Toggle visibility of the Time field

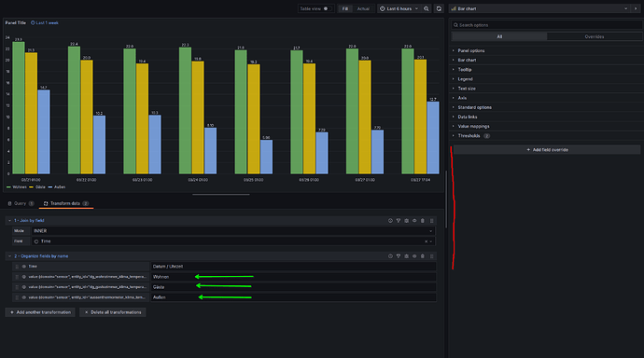24,267
